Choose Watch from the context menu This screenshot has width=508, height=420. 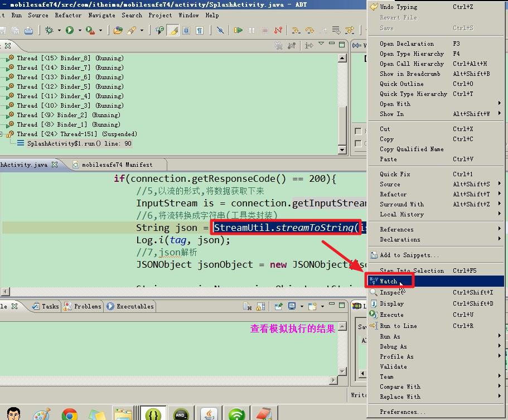(389, 281)
